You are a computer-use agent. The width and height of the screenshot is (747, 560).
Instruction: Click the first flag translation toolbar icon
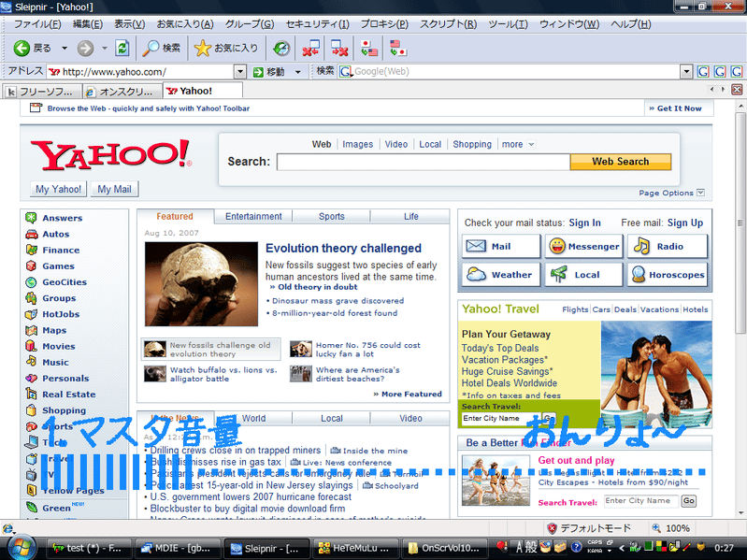[368, 48]
